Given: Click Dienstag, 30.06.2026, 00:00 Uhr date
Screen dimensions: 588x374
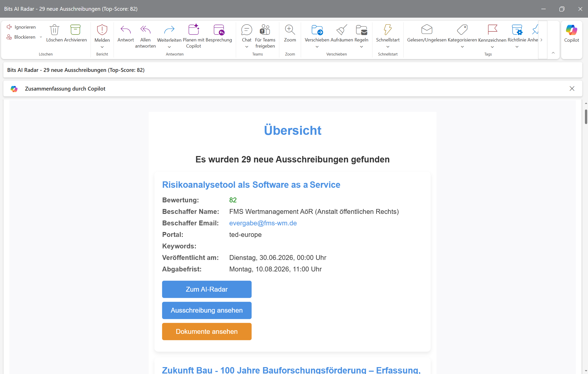Looking at the screenshot, I should point(278,258).
